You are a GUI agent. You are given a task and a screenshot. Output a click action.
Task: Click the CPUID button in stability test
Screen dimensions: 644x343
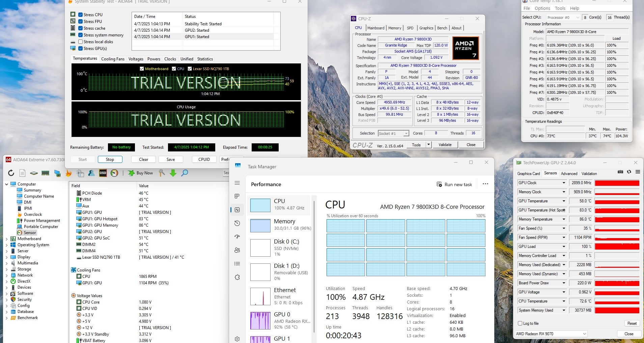(x=204, y=160)
